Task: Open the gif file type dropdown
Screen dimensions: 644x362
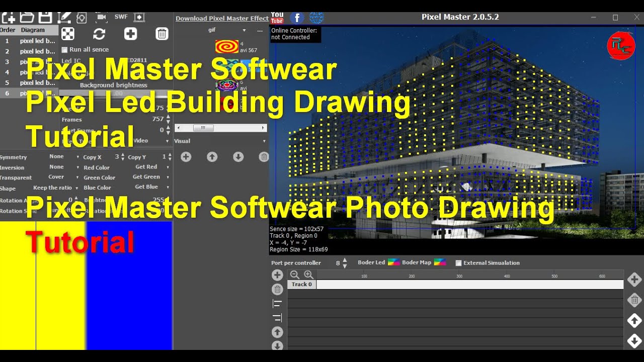Action: [227, 30]
